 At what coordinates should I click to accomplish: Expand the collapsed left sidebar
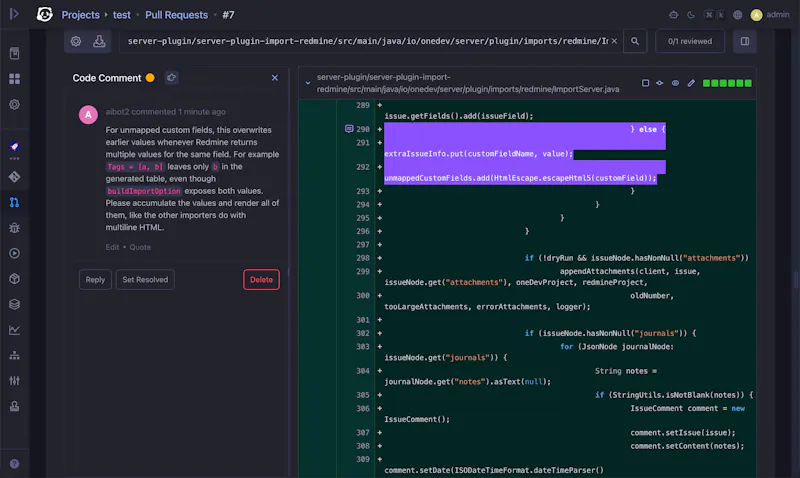(x=14, y=14)
